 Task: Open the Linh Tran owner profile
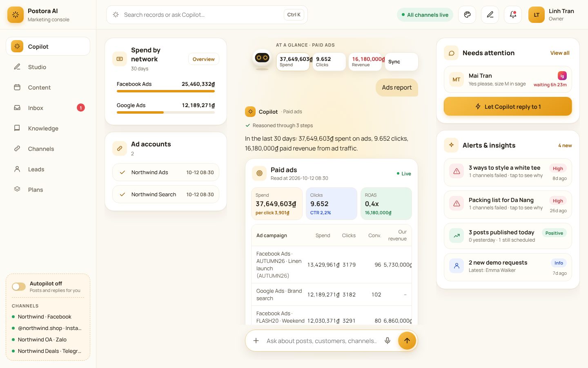coord(551,15)
